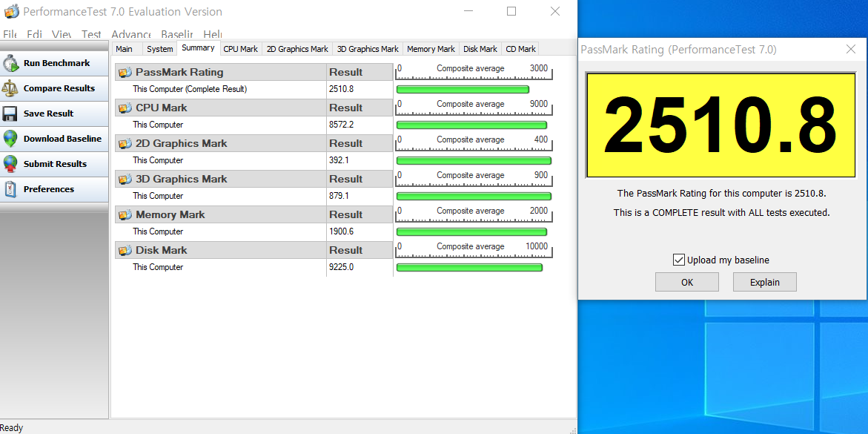The image size is (868, 434).
Task: Open the 2D Graphics Mark tab
Action: [297, 49]
